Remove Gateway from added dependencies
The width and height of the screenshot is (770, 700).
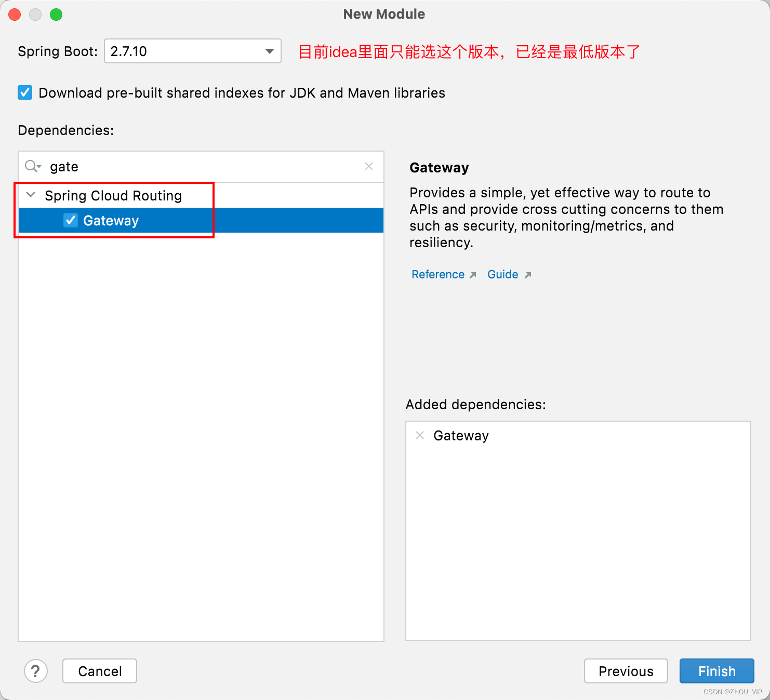click(x=420, y=435)
